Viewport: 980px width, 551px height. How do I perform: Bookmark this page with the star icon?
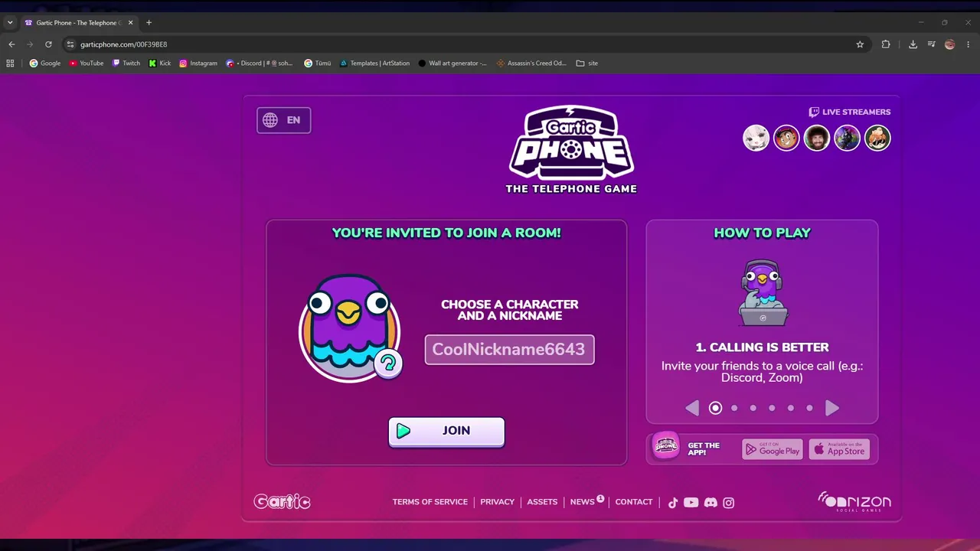pyautogui.click(x=860, y=44)
